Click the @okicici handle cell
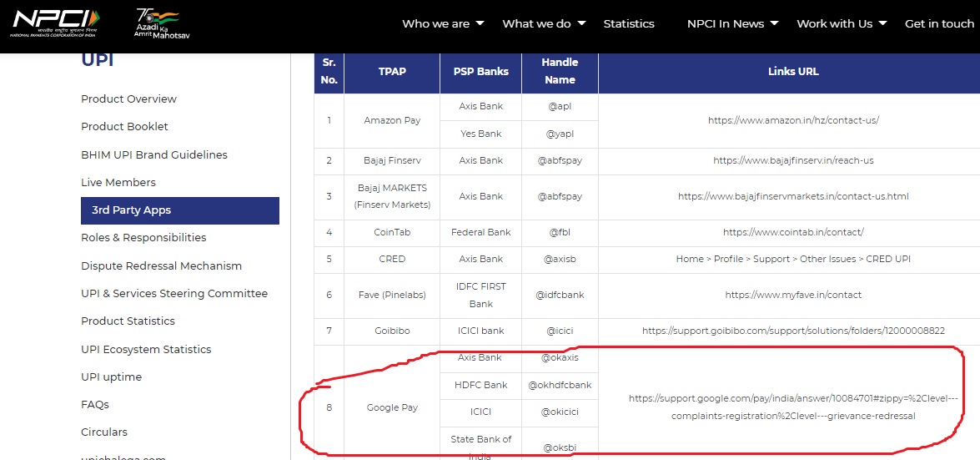Screen dimensions: 980x460 point(560,412)
